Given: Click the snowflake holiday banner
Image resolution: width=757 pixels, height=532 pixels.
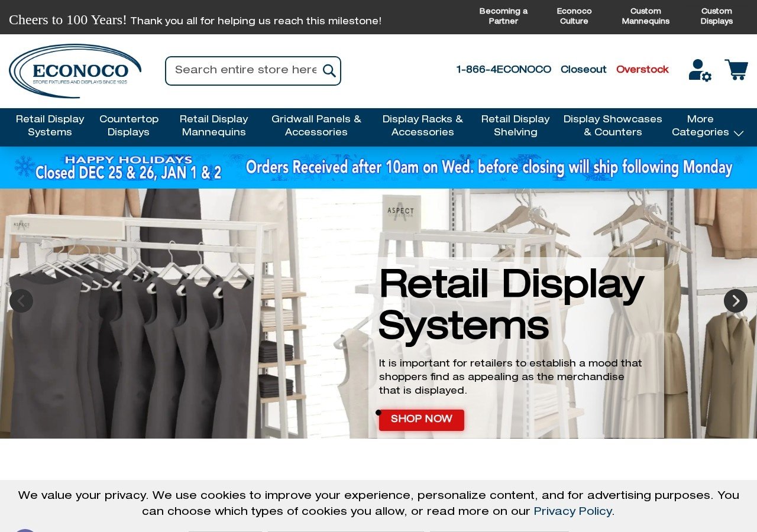Looking at the screenshot, I should pyautogui.click(x=378, y=167).
